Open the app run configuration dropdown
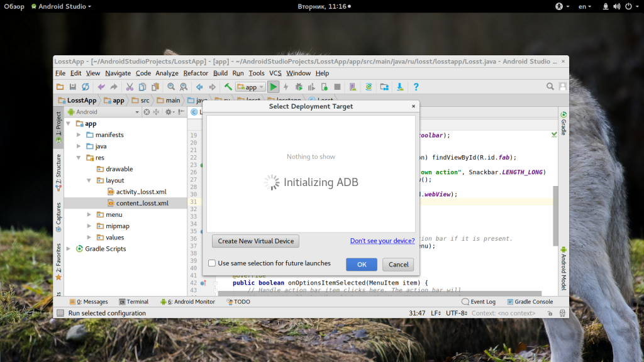 coord(251,87)
